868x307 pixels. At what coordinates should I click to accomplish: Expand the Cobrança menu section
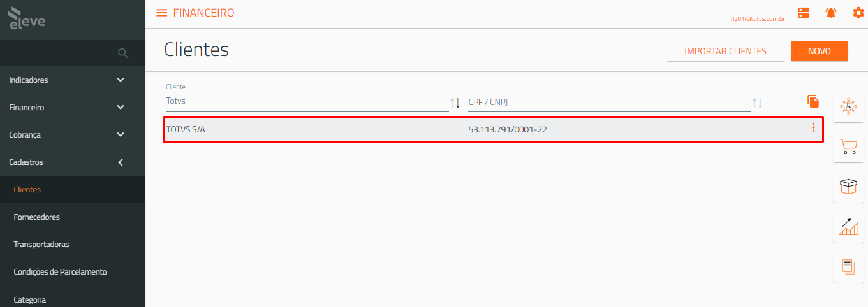click(73, 135)
